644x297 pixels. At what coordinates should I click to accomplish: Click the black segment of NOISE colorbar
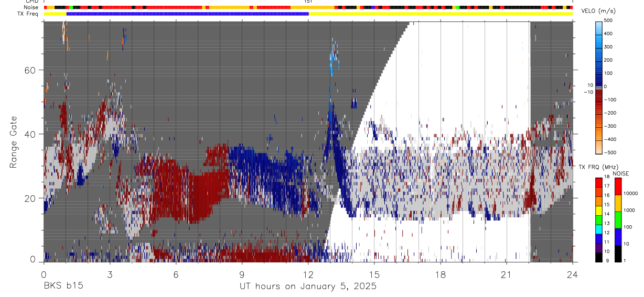pyautogui.click(x=618, y=253)
